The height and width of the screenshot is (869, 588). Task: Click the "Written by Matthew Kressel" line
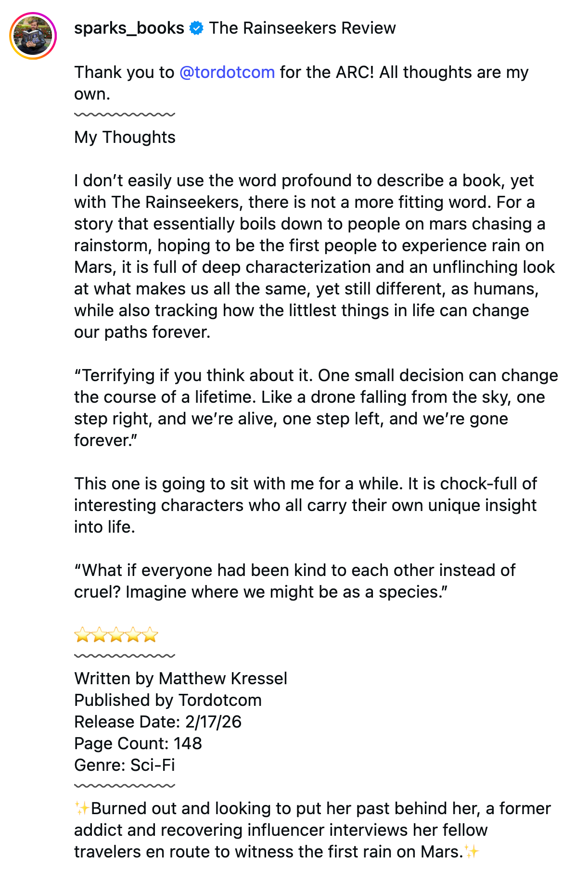[x=180, y=678]
